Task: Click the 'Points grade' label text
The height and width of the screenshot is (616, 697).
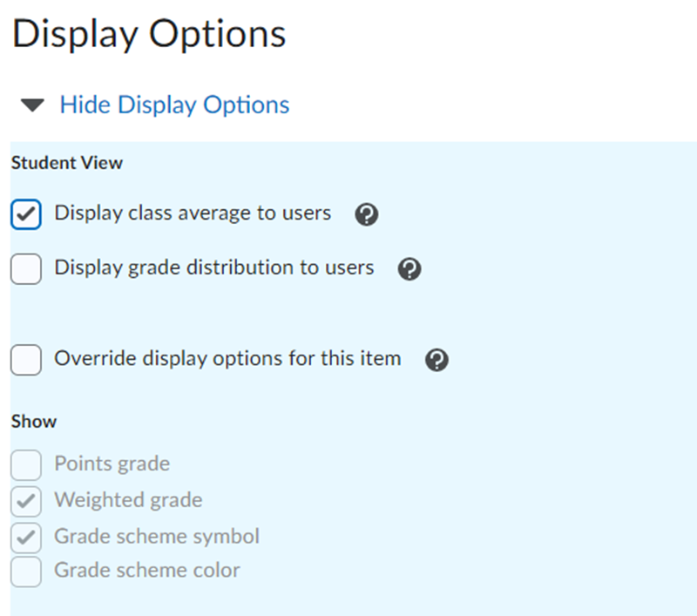Action: (112, 464)
